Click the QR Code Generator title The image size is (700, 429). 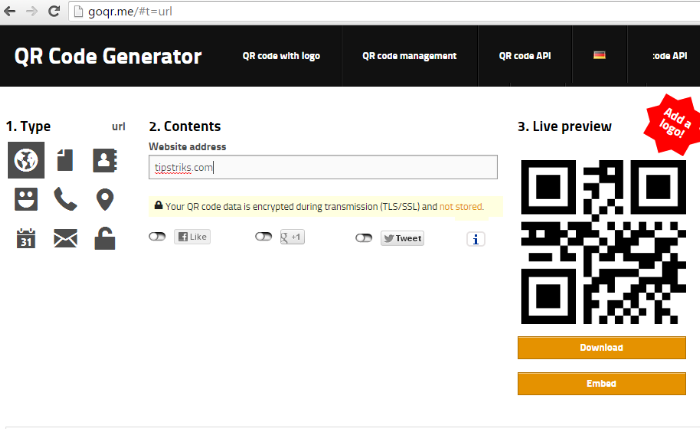coord(108,56)
